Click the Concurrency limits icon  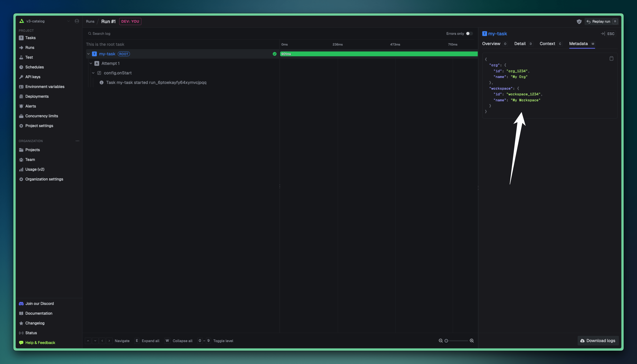[x=21, y=116]
